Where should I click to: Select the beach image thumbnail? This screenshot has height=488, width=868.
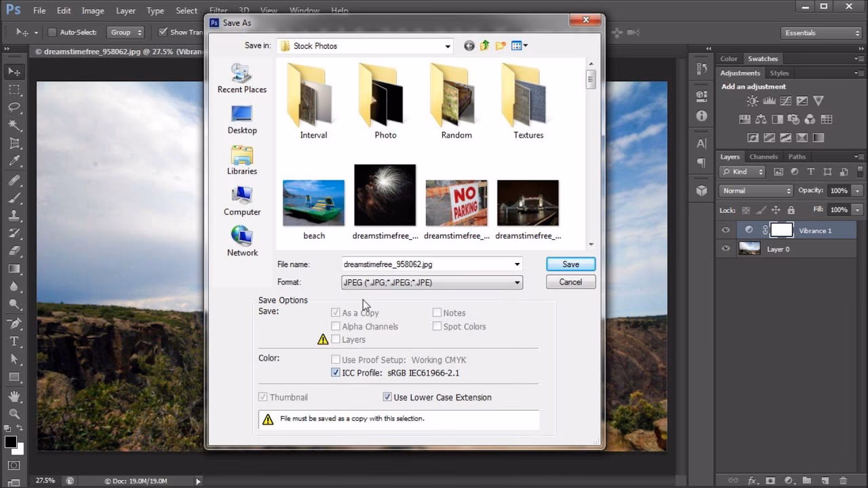(313, 201)
